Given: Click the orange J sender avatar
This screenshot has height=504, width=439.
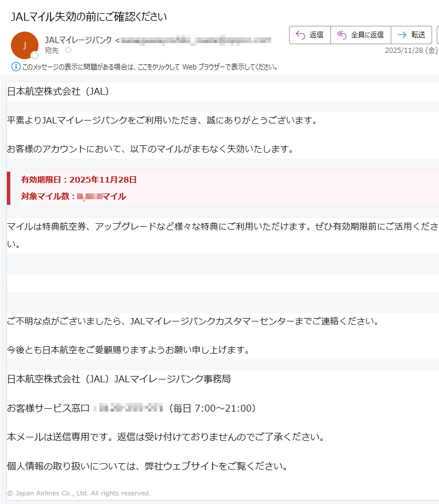Looking at the screenshot, I should [x=25, y=45].
